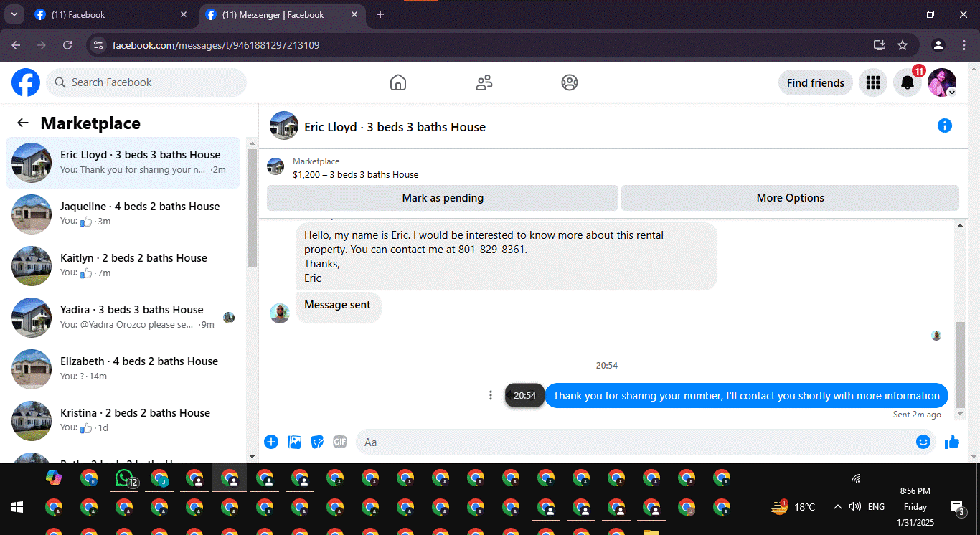Open the tab search dropdown in Chrome
The width and height of the screenshot is (980, 535).
[x=14, y=14]
